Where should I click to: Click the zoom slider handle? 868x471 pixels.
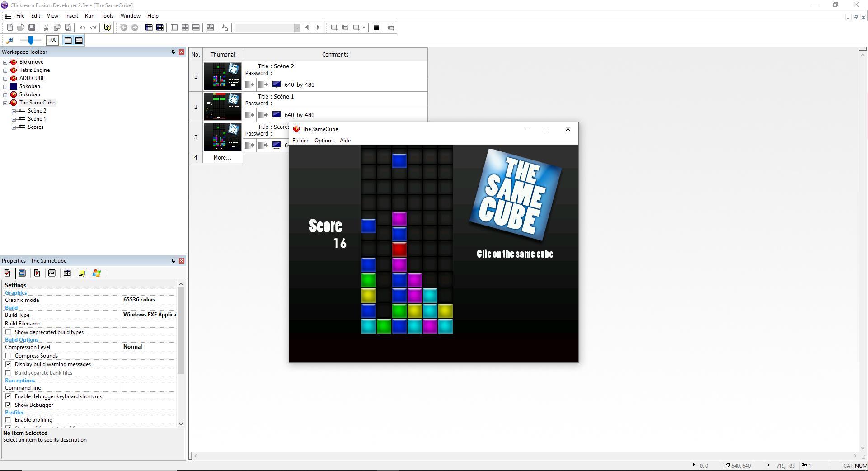point(31,40)
